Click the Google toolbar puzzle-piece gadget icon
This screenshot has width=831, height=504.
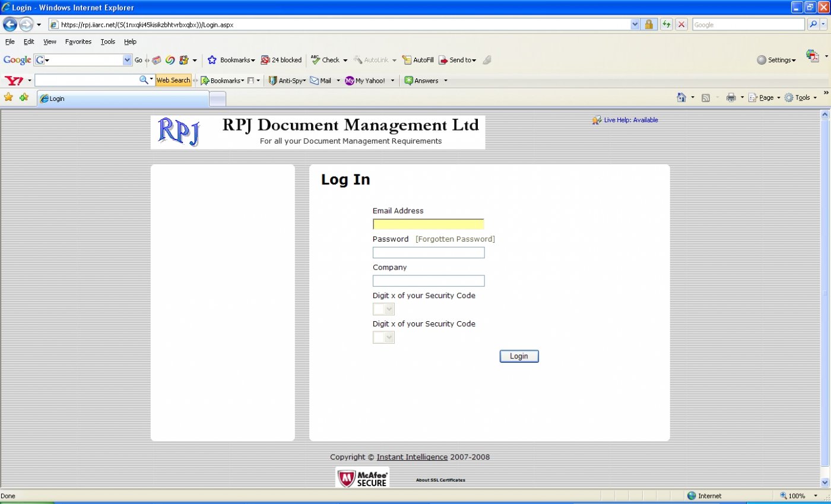184,60
